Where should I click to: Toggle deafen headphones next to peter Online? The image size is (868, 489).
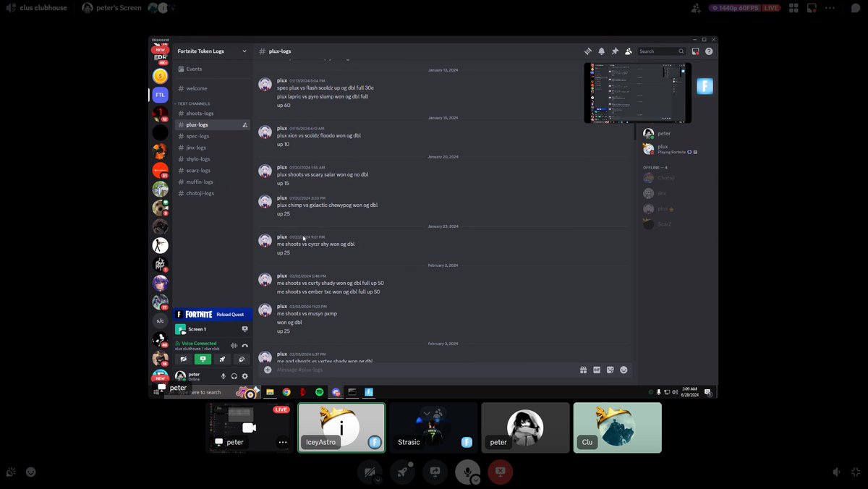click(234, 376)
